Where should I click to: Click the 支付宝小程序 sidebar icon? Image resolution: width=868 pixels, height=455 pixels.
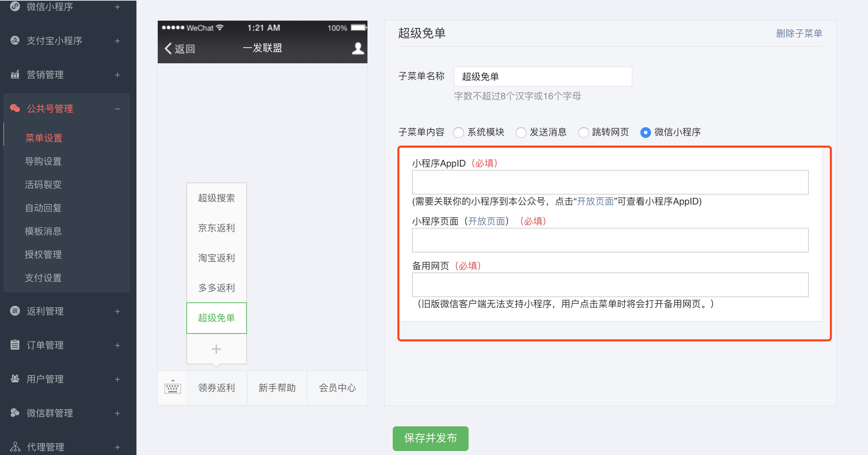point(15,41)
